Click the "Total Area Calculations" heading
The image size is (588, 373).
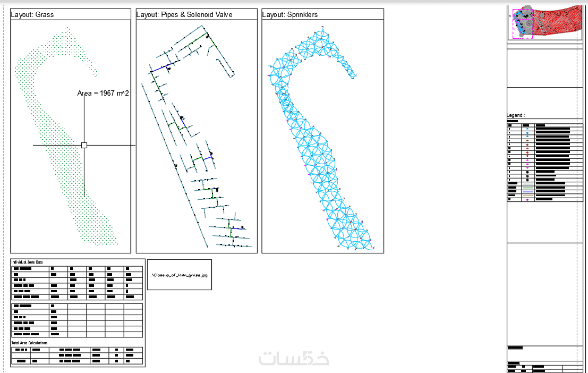click(x=30, y=343)
